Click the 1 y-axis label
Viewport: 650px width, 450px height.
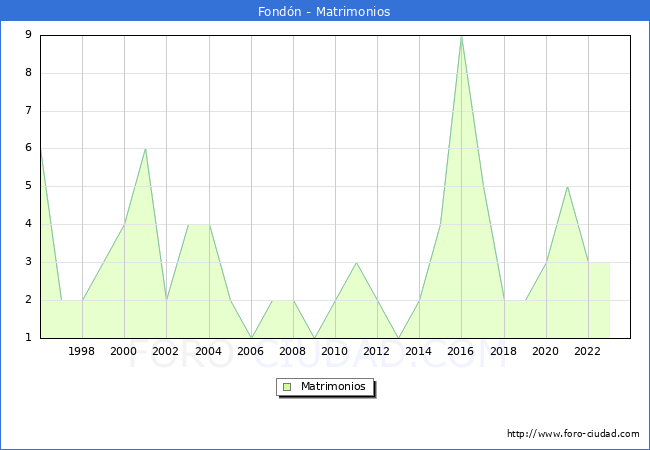[x=28, y=337]
